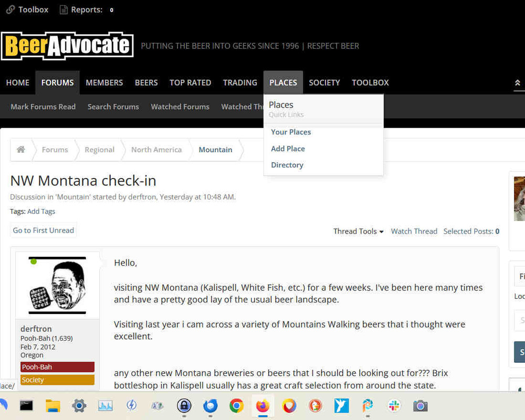Viewport: 525px width, 420px height.
Task: Open Selected Posts counter
Action: tap(471, 232)
